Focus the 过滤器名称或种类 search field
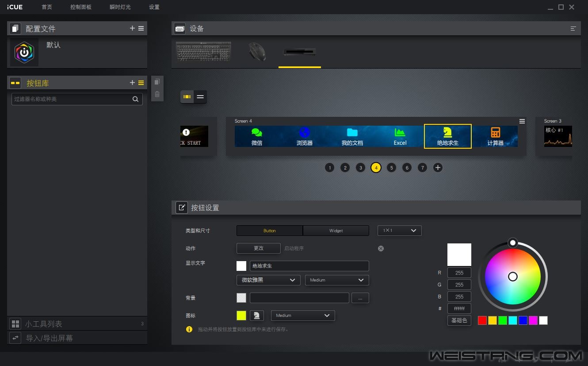 pyautogui.click(x=77, y=99)
